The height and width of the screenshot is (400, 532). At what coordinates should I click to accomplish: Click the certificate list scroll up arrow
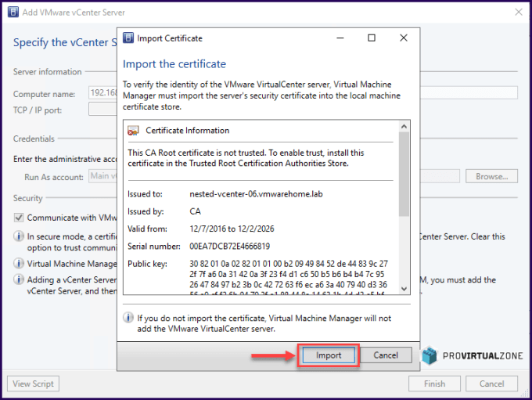404,126
